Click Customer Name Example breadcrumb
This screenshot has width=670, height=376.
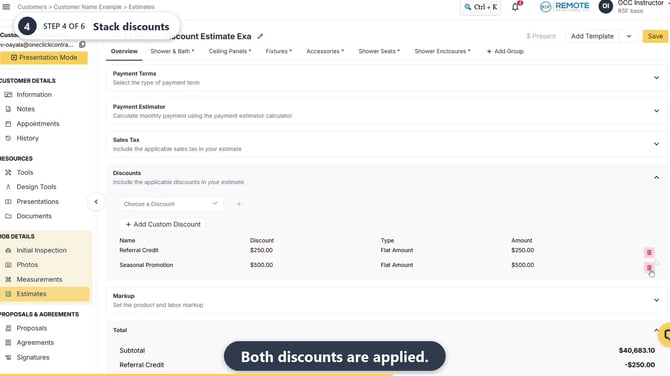[88, 7]
